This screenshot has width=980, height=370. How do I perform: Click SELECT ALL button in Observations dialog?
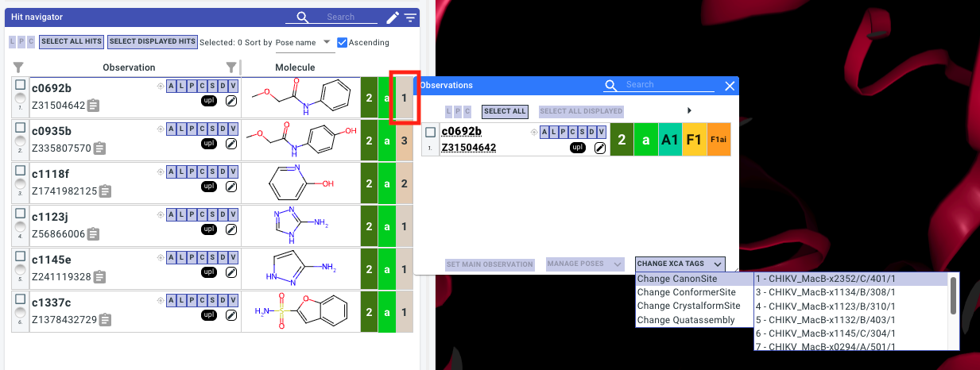505,111
